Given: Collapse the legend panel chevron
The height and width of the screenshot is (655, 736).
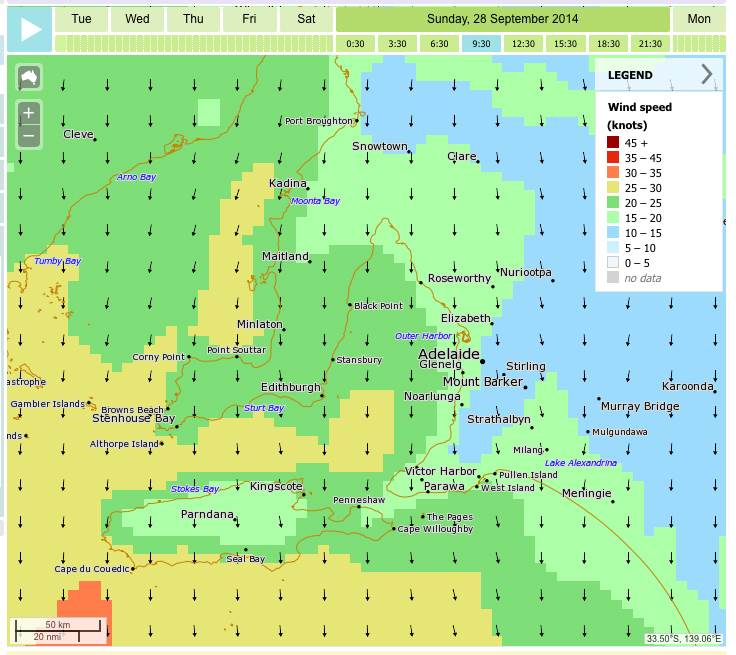Looking at the screenshot, I should click(x=706, y=74).
